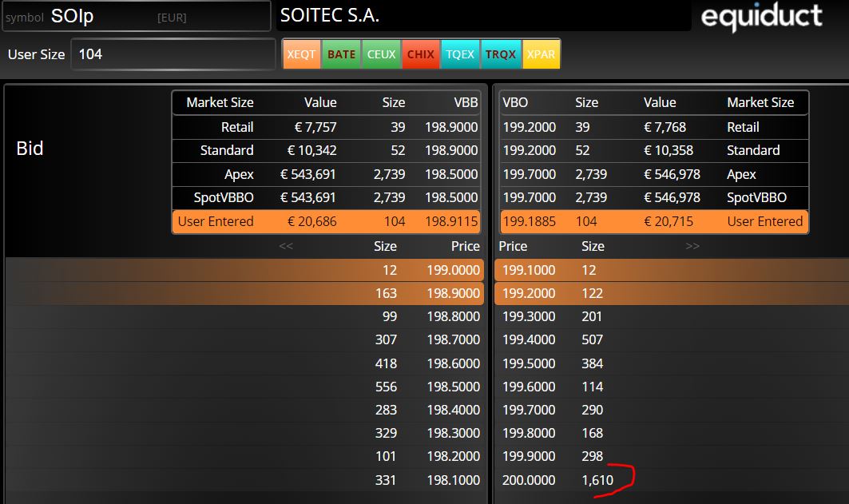
Task: Click the [EUR] currency tag
Action: pyautogui.click(x=172, y=18)
